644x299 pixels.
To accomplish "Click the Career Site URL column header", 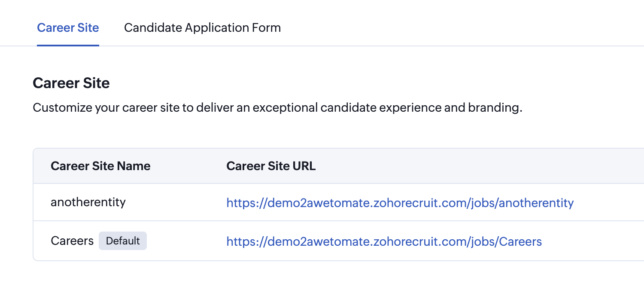I will click(x=271, y=166).
